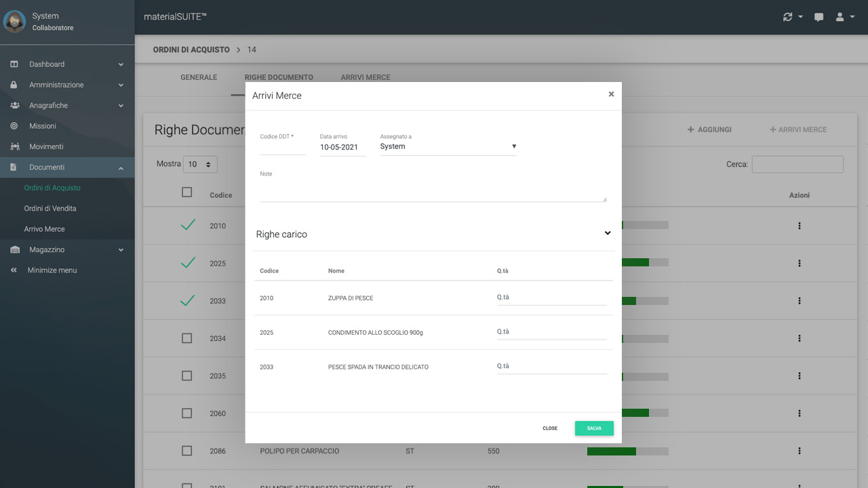Open Ordini di Acquisto in sidebar

click(52, 188)
